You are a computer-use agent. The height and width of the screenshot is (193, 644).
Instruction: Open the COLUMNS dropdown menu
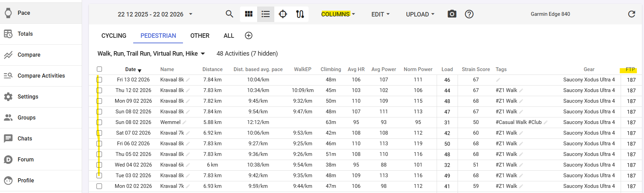(338, 14)
